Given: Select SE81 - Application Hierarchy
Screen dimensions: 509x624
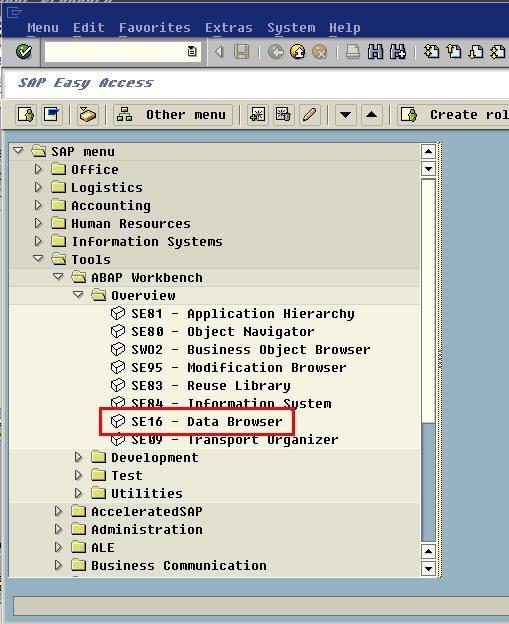Looking at the screenshot, I should coord(232,314).
